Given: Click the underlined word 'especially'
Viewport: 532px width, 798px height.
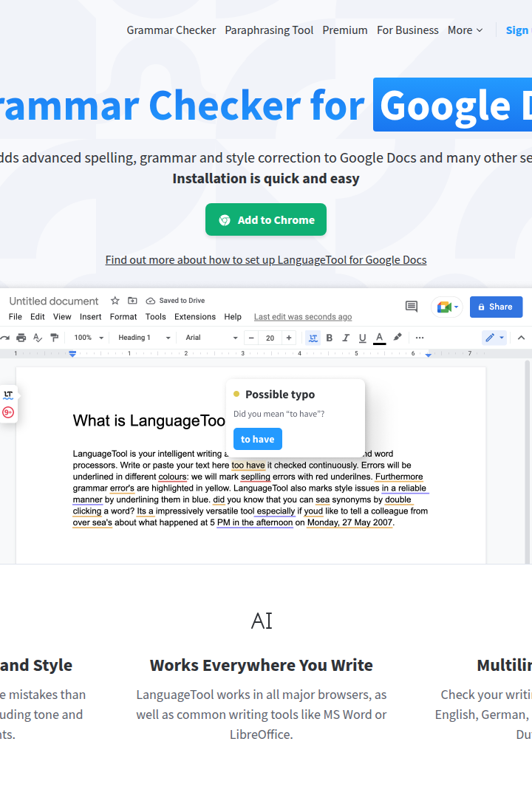Looking at the screenshot, I should (x=276, y=511).
